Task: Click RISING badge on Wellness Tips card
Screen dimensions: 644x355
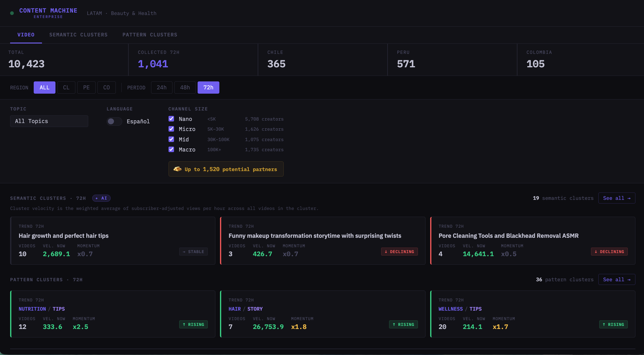Action: click(x=613, y=324)
